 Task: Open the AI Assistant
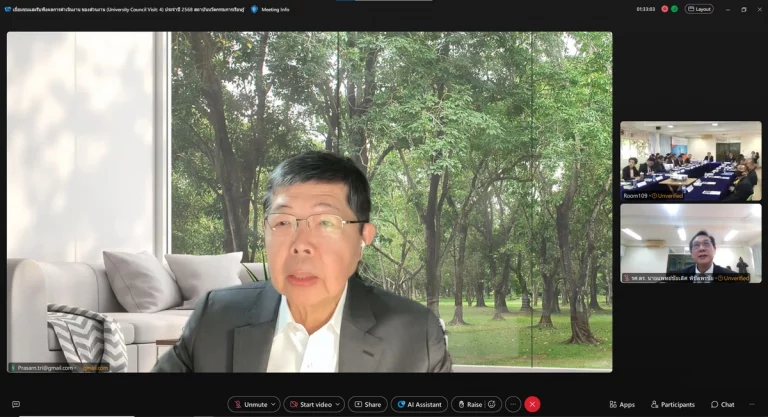point(418,404)
